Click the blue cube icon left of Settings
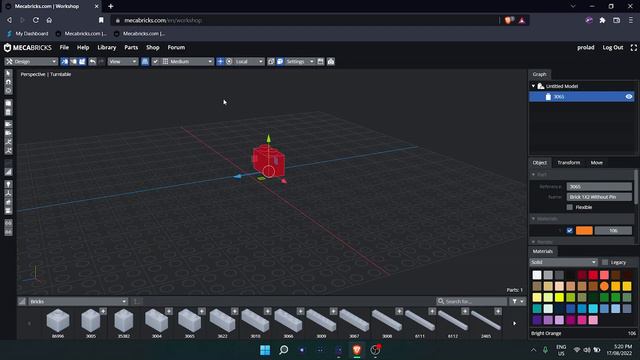640x360 pixels. [x=280, y=62]
